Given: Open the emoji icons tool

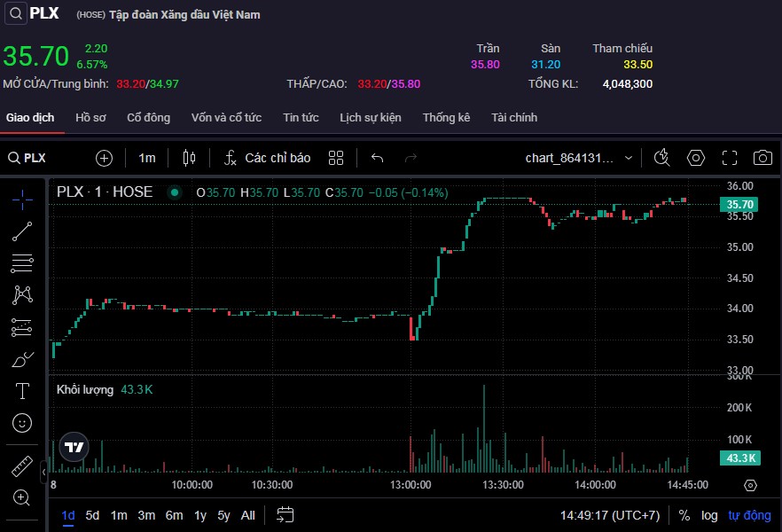Looking at the screenshot, I should pos(22,423).
